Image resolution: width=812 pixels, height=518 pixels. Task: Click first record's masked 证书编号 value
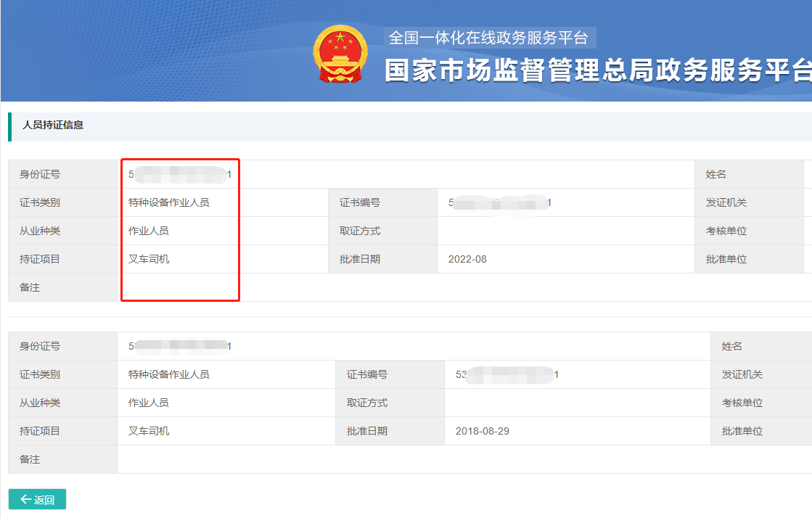coord(500,202)
